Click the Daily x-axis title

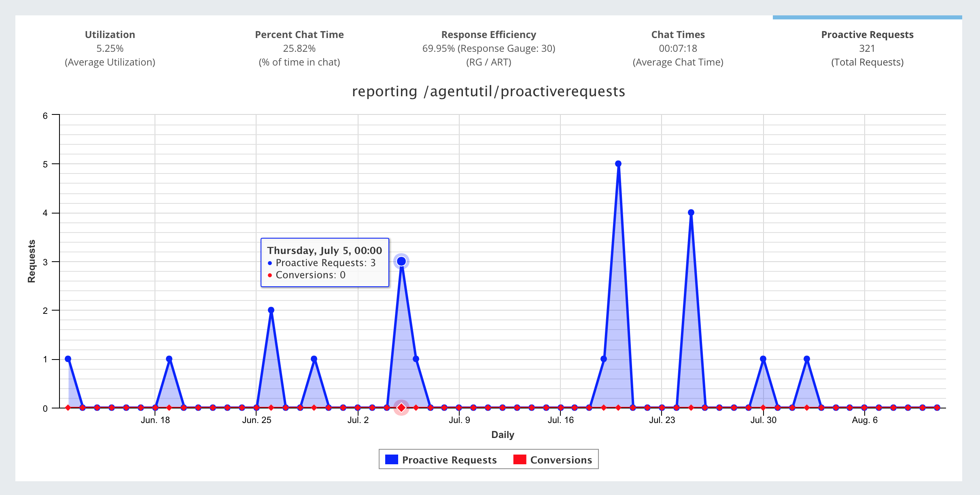pos(503,435)
